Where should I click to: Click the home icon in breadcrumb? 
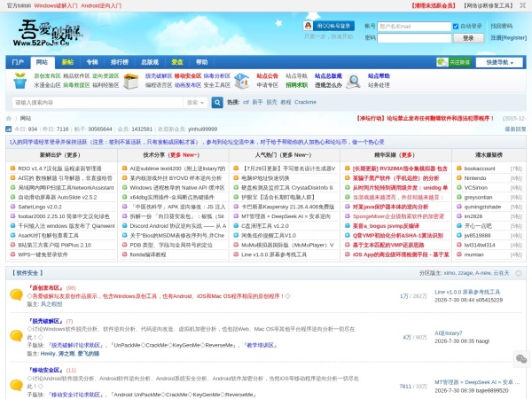9,119
